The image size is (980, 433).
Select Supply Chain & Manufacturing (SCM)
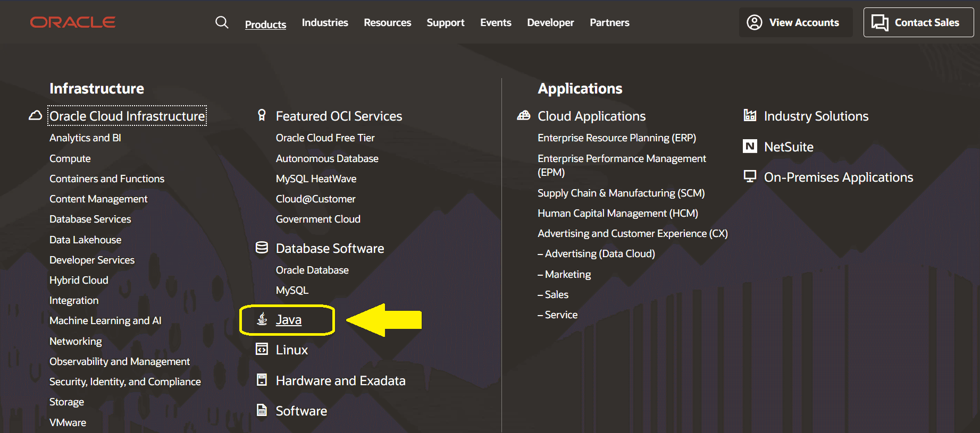point(621,193)
